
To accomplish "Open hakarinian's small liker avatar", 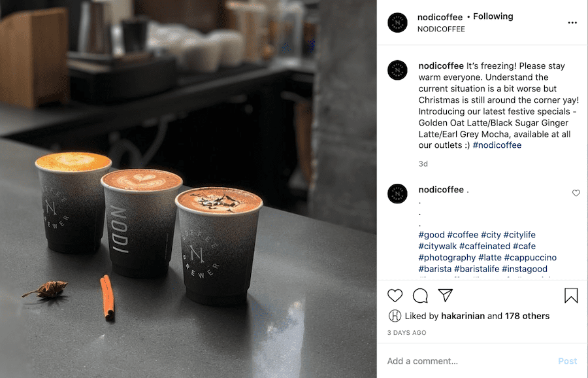I will tap(395, 316).
